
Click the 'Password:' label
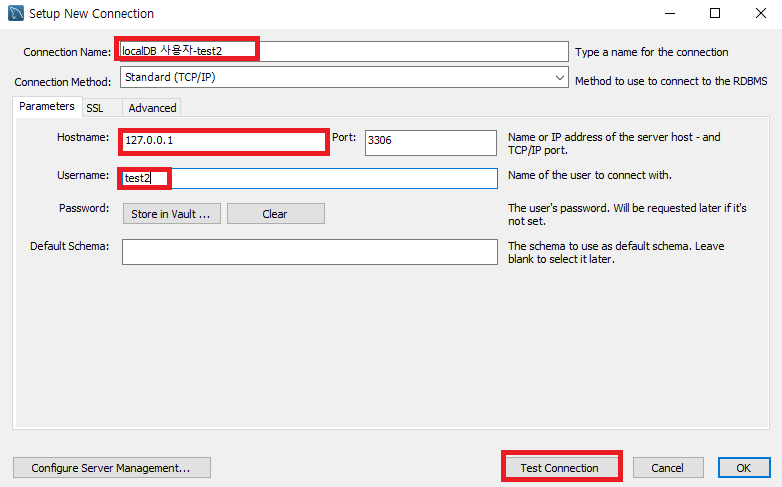tap(84, 208)
